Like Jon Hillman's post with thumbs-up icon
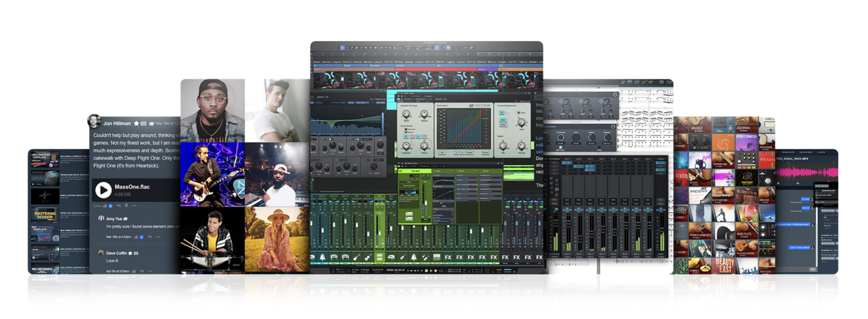 point(105,206)
